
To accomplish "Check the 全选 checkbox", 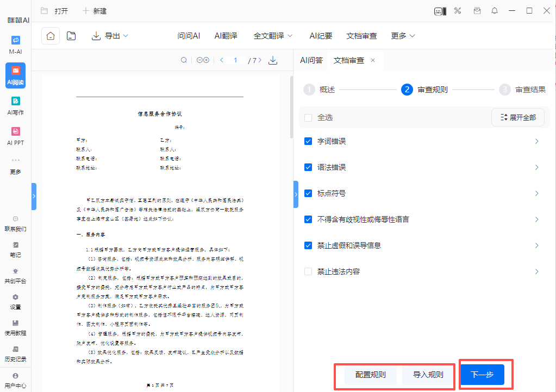I will click(309, 117).
